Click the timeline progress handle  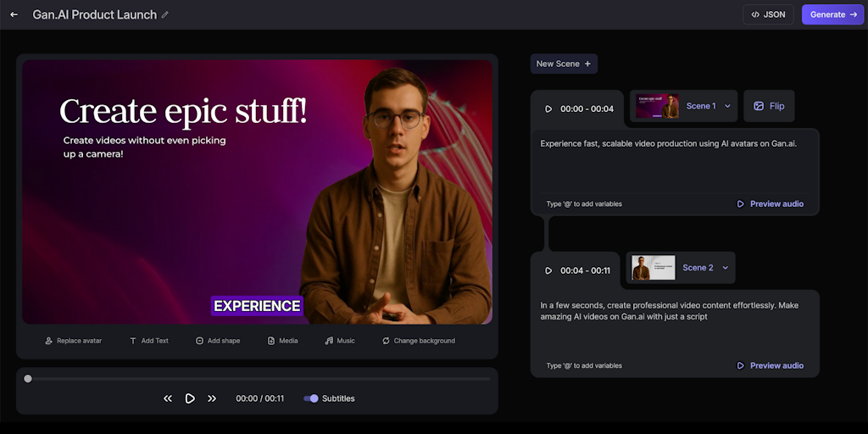(28, 379)
